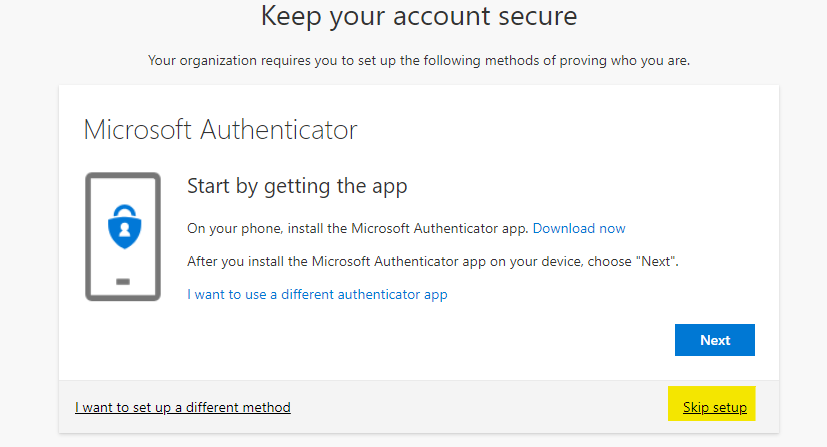Click the yellow highlight around Skip setup
Screen dimensions: 827x447
coord(711,404)
